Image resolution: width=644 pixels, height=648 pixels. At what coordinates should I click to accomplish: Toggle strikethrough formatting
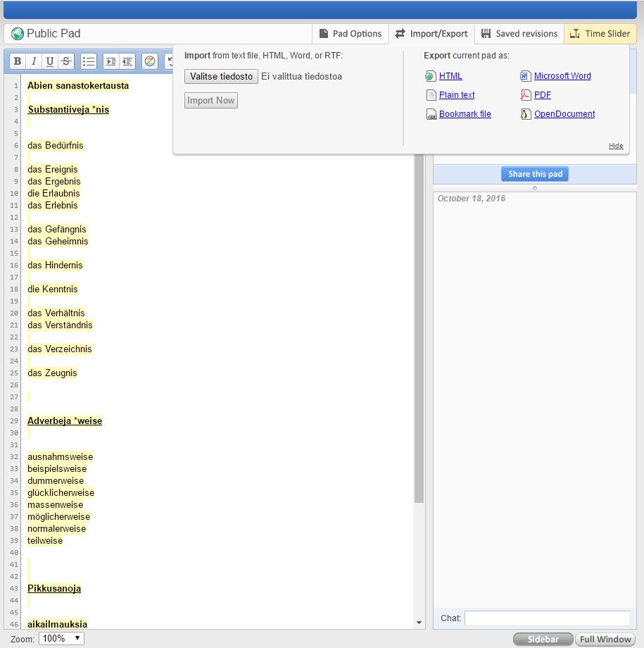[66, 61]
